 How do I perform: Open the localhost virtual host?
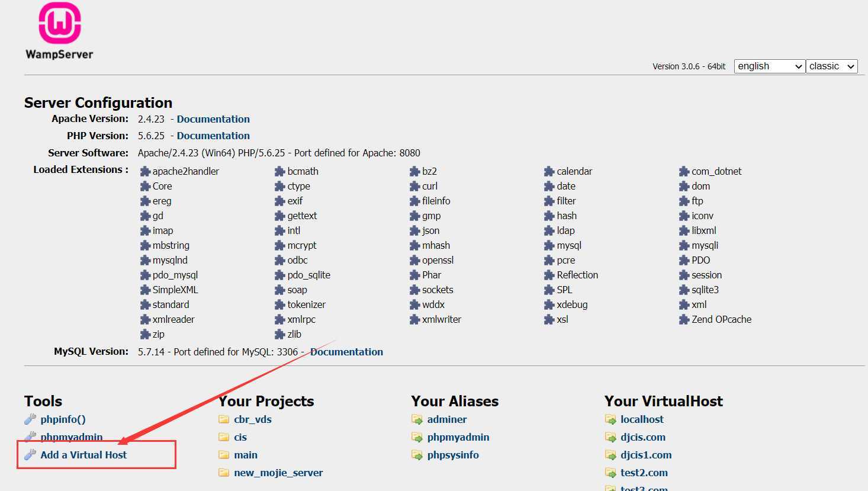642,419
